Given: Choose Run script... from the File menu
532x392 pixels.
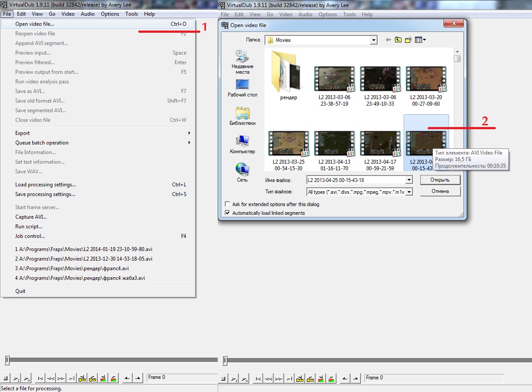Looking at the screenshot, I should click(98, 227).
